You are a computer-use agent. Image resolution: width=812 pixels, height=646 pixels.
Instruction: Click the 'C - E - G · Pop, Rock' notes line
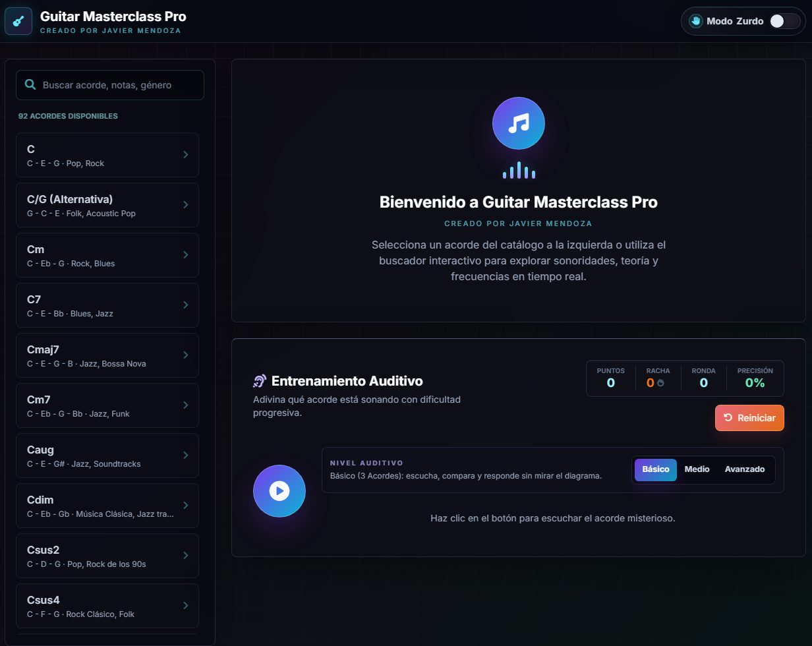tap(65, 163)
